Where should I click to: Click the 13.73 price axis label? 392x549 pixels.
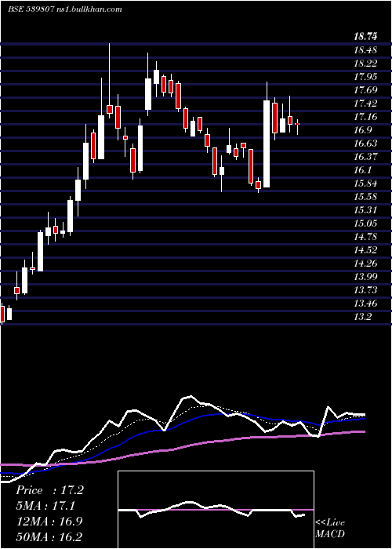pos(365,289)
